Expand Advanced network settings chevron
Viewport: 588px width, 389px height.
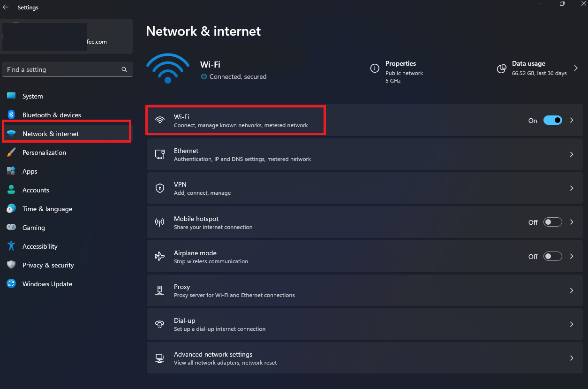click(572, 358)
